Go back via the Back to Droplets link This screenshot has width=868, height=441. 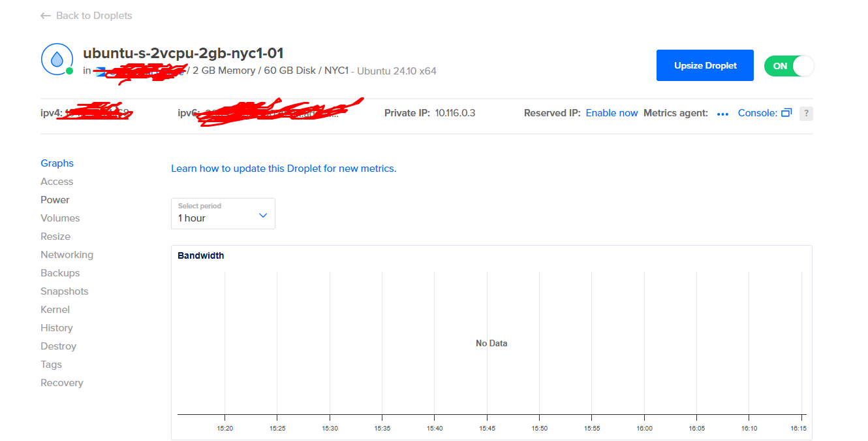click(x=86, y=16)
